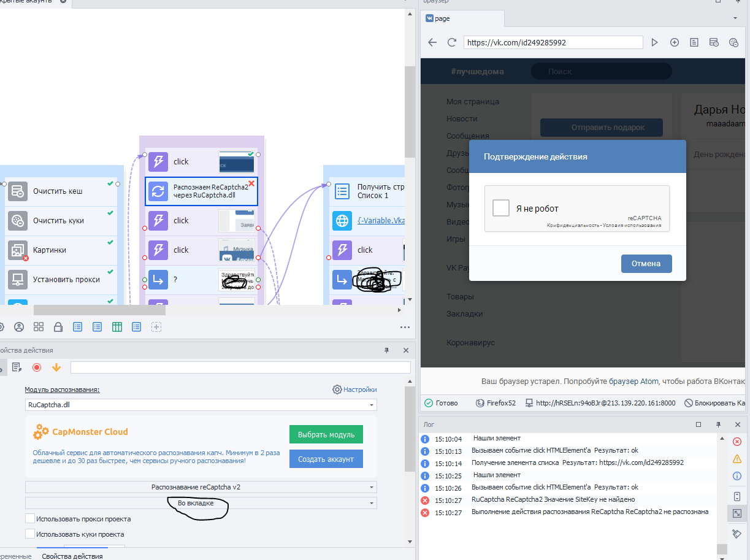The height and width of the screenshot is (560, 750).
Task: Enable 'Использовать куки проекта' checkbox
Action: click(30, 534)
